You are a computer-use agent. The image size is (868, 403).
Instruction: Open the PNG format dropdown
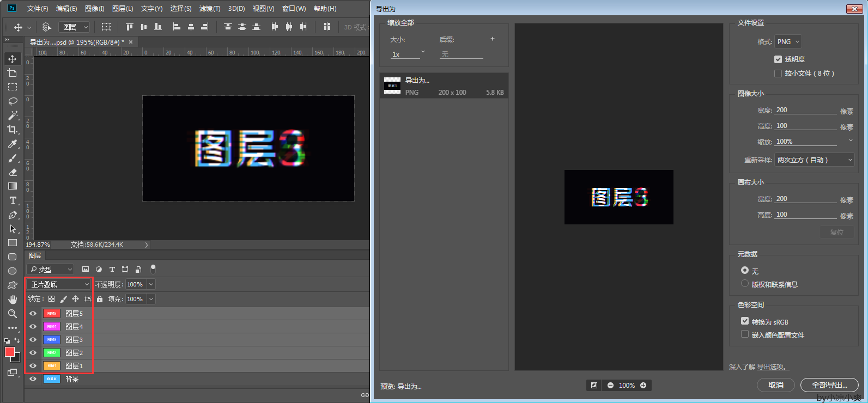(x=788, y=41)
